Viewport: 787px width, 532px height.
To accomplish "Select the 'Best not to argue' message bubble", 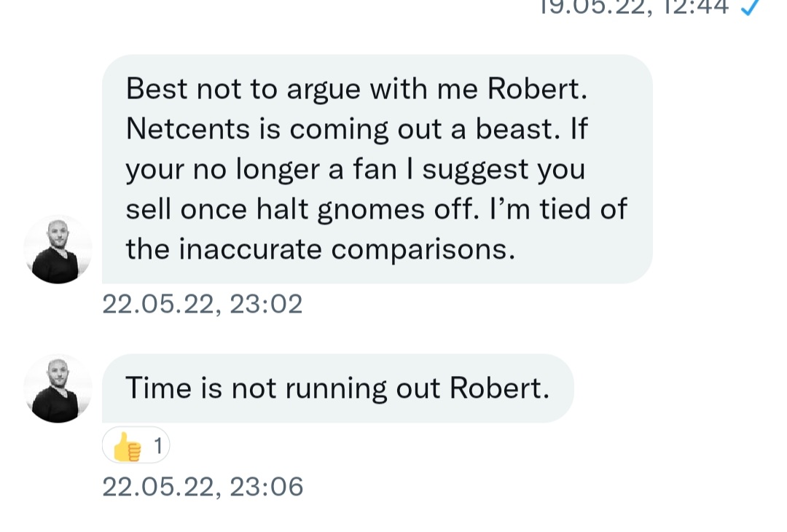I will click(377, 169).
